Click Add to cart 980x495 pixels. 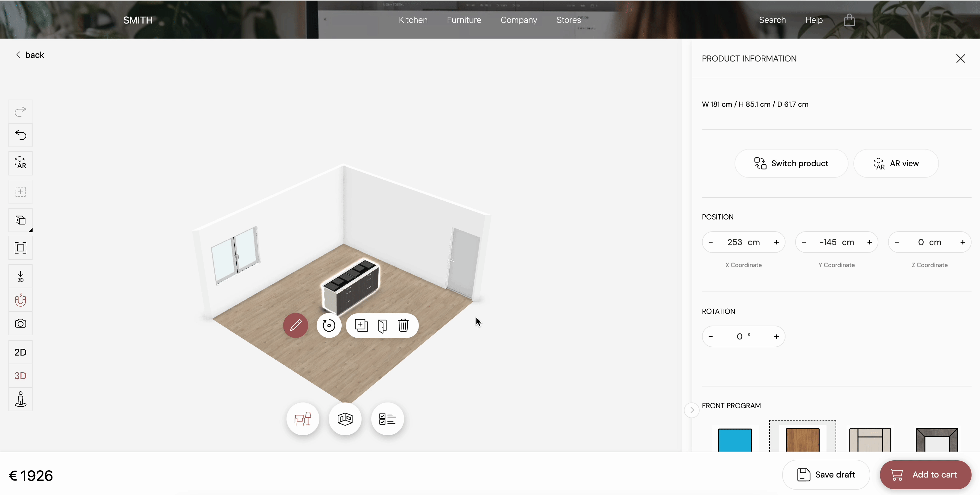925,475
